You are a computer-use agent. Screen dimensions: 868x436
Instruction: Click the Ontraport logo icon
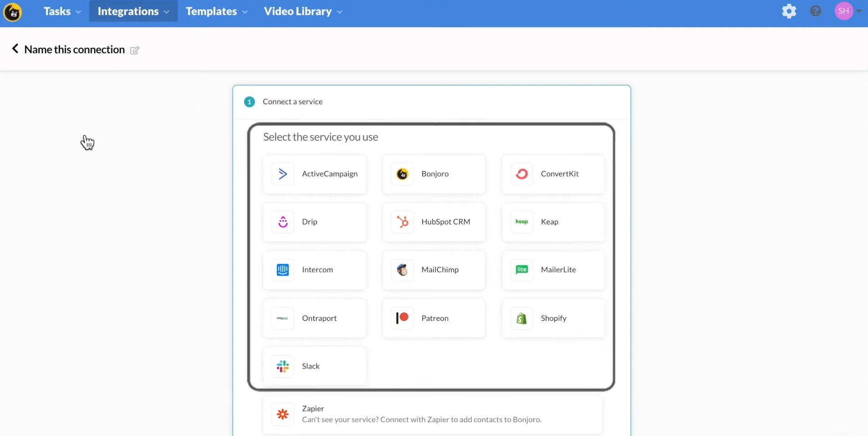(283, 318)
